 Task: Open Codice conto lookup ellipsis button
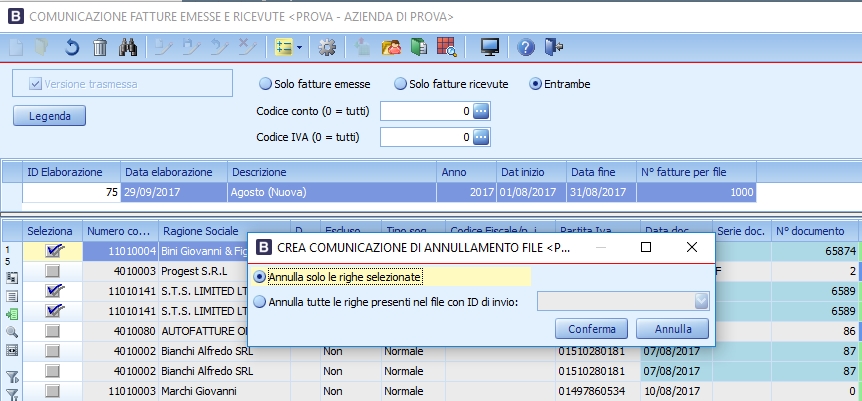481,111
